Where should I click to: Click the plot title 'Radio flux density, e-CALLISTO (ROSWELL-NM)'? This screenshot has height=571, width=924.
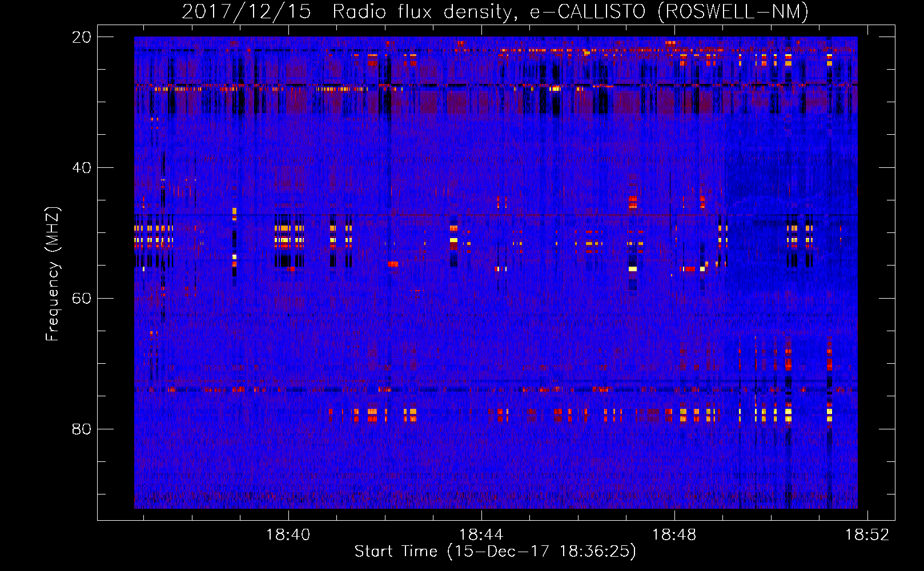click(571, 11)
